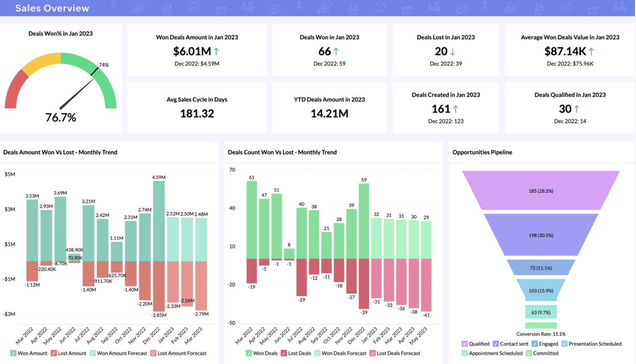Toggle the Qualified checkbox in the pipeline legend
Screen dimensions: 636x364
(x=465, y=344)
